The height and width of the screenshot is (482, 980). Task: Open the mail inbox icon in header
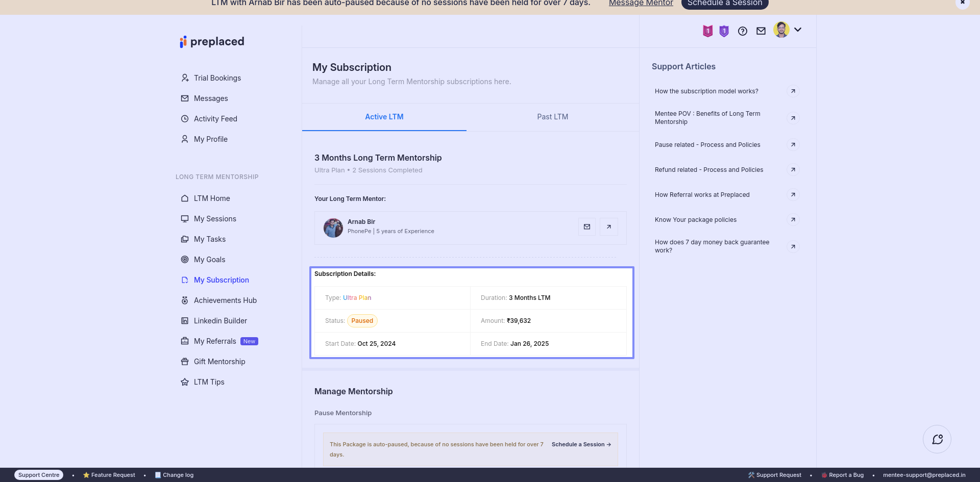[x=761, y=31]
